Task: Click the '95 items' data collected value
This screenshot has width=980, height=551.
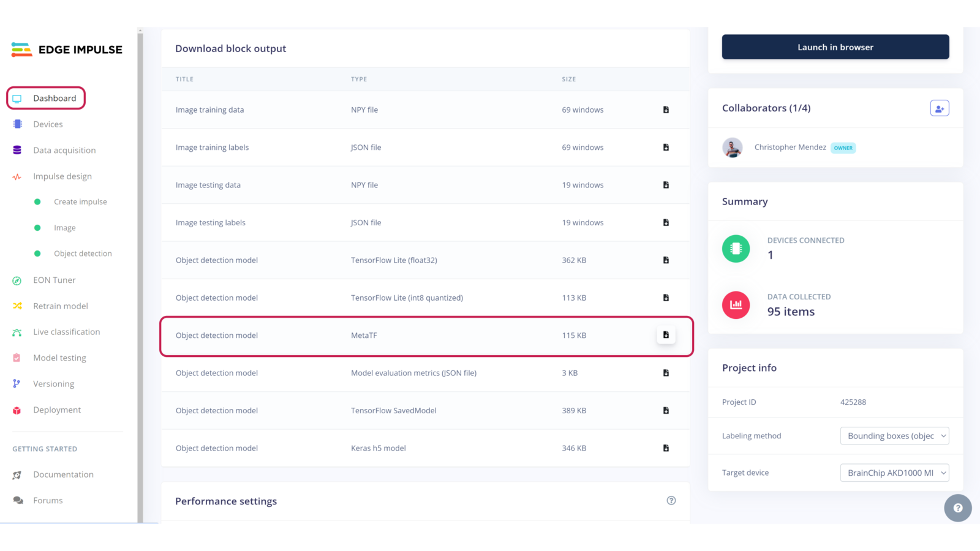Action: pyautogui.click(x=791, y=312)
